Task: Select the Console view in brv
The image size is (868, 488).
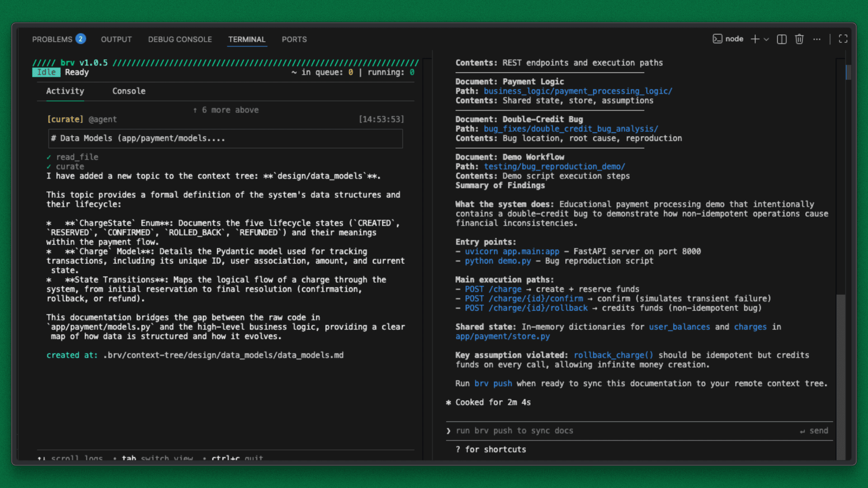Action: coord(129,91)
